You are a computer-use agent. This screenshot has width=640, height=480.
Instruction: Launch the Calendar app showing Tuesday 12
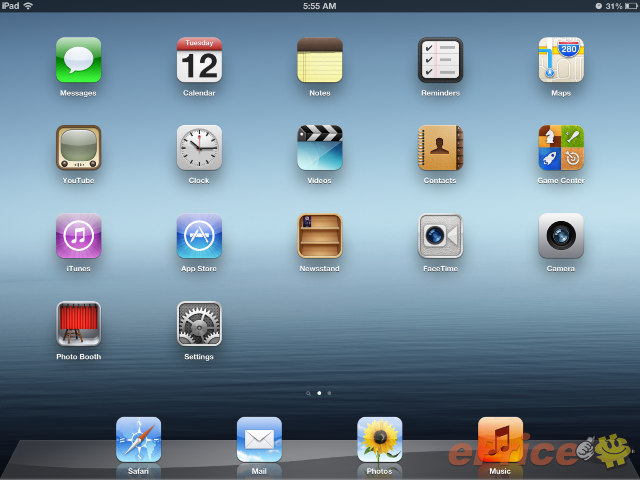tap(199, 60)
